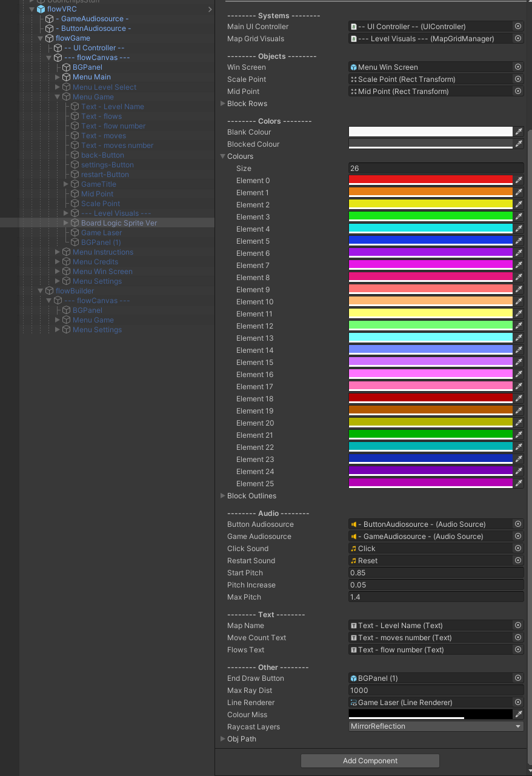Select Board Logic Sprite Ver object

[119, 223]
